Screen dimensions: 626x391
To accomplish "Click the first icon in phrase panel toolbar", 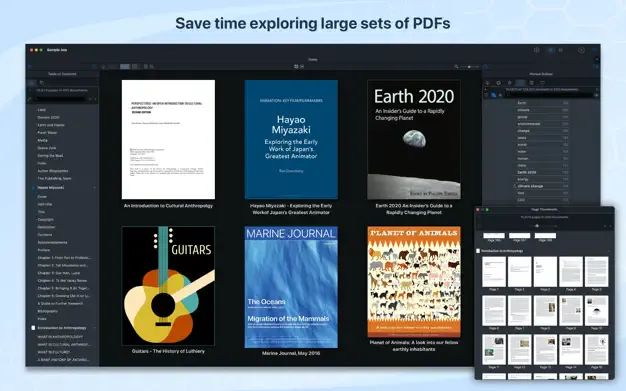I will [x=487, y=83].
